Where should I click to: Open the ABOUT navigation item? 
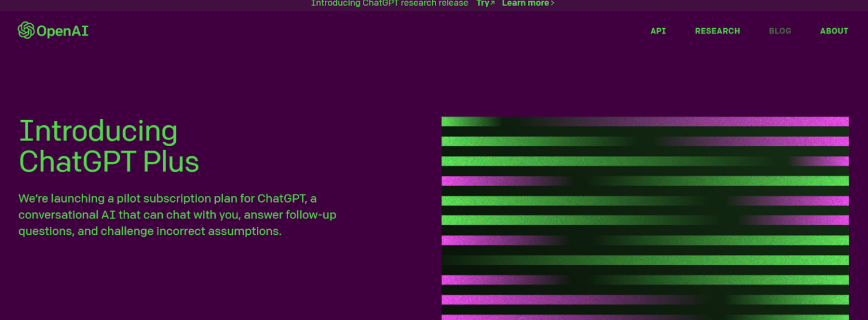pos(834,31)
